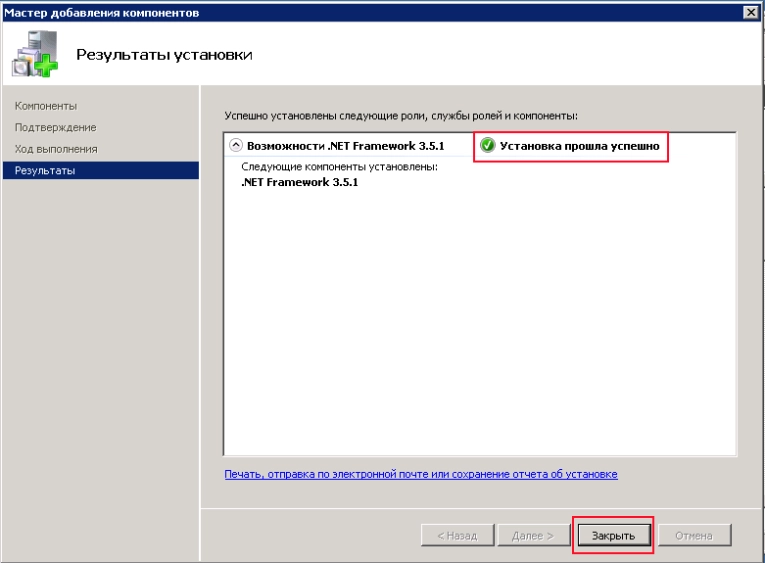Click the Следующие компоненты установлены label
765x563 pixels.
point(340,167)
